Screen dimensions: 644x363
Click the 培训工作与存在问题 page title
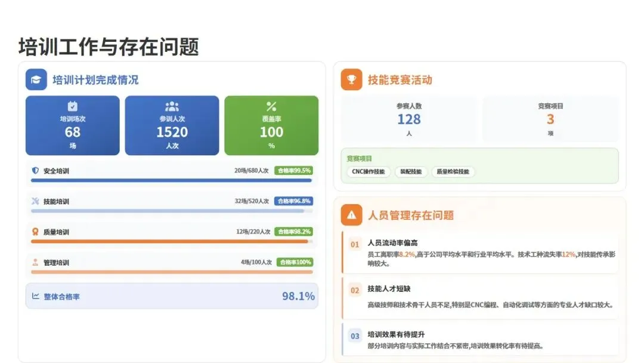(x=109, y=47)
